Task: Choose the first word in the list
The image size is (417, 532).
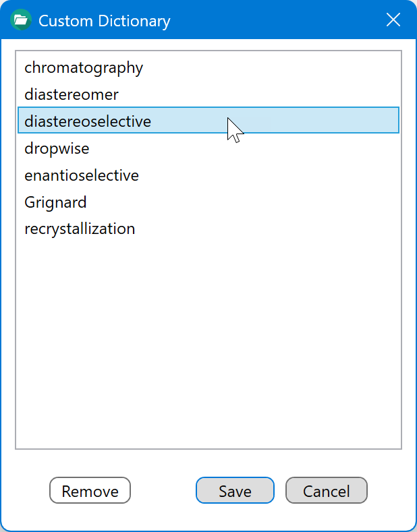Action: click(x=208, y=67)
